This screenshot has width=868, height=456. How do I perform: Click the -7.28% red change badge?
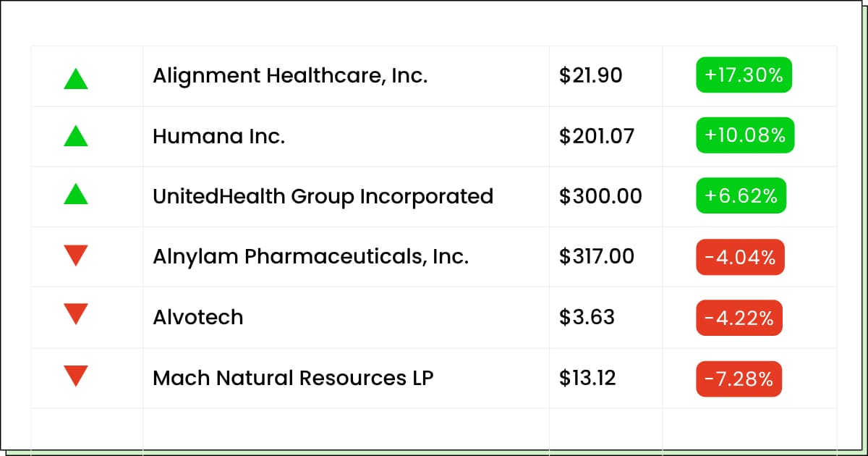739,379
